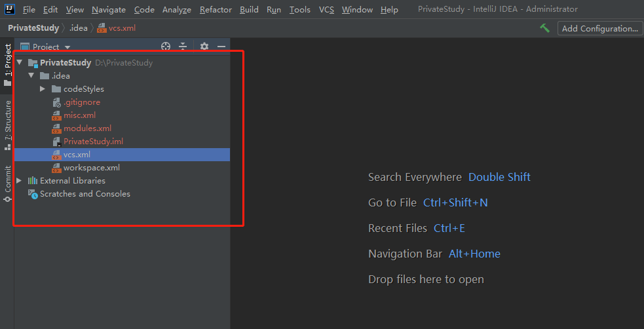Select workspace.xml in the project tree

click(x=91, y=168)
